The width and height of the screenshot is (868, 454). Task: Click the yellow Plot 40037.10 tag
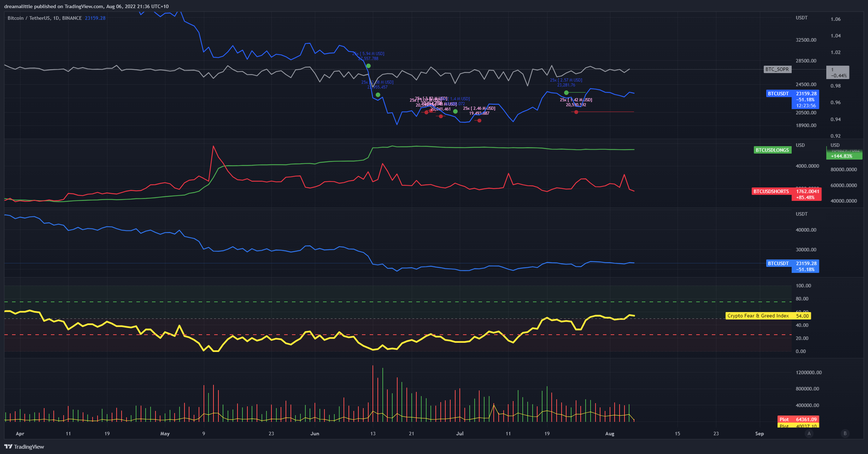(x=798, y=426)
